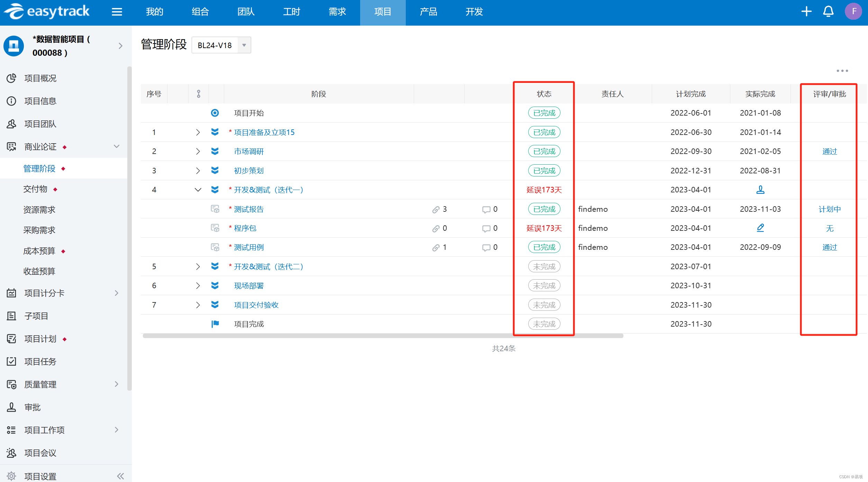The width and height of the screenshot is (868, 482).
Task: Open the notification bell
Action: [x=828, y=11]
